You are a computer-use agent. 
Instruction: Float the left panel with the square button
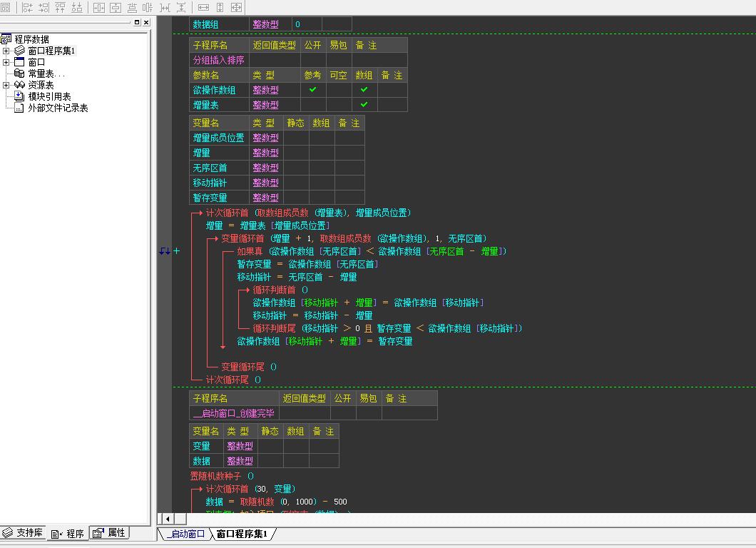pos(137,22)
